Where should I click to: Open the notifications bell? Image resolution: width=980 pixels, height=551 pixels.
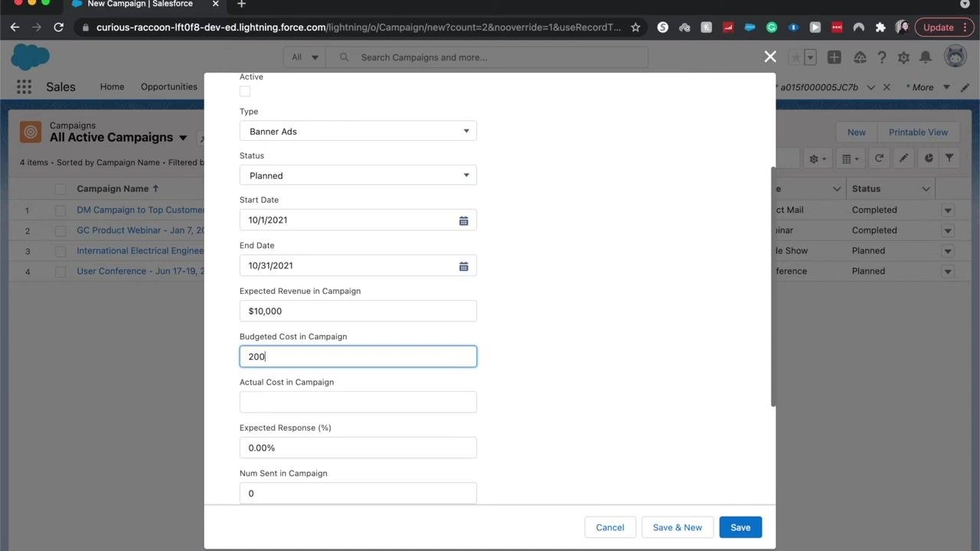click(926, 57)
